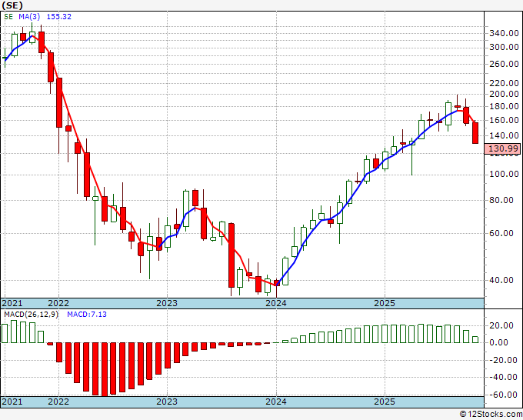Click the 180.00 price axis label
The width and height of the screenshot is (523, 420).
504,107
